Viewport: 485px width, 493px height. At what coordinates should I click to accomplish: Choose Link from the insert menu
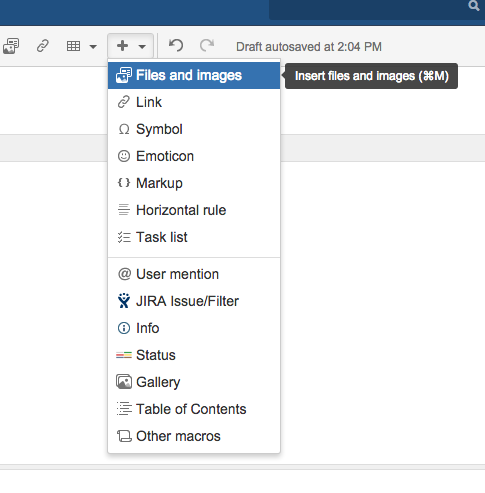(x=194, y=102)
